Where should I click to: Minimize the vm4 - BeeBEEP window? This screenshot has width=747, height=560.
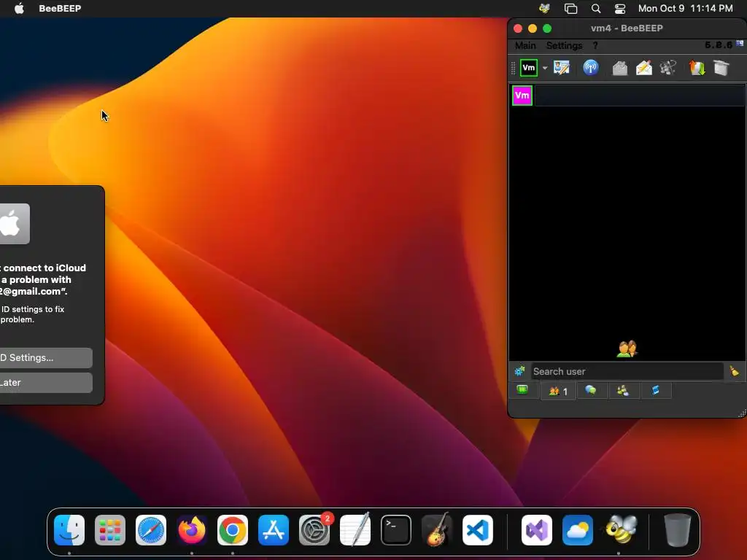tap(533, 28)
